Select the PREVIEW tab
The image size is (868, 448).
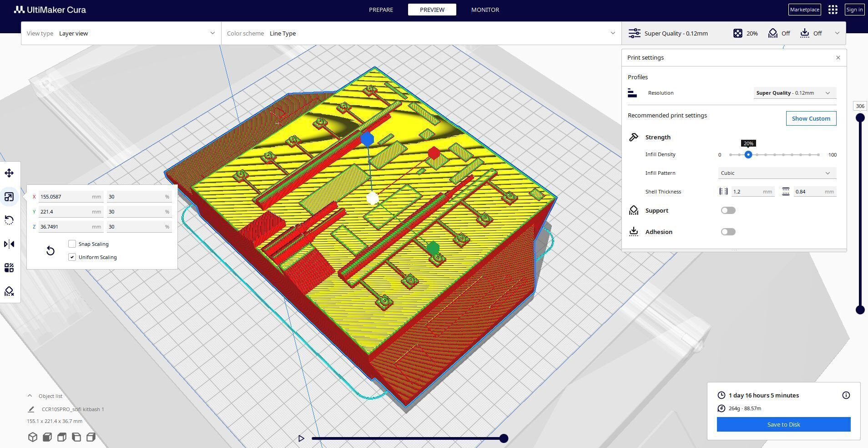[432, 10]
